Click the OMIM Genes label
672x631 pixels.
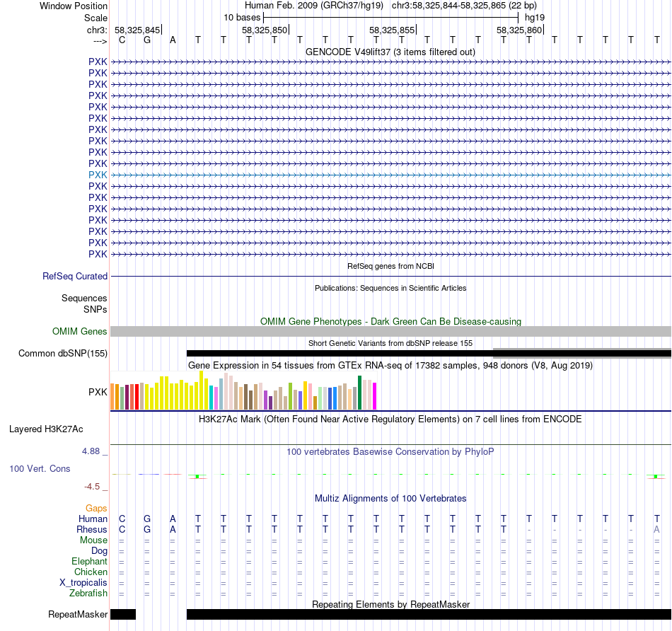[80, 331]
